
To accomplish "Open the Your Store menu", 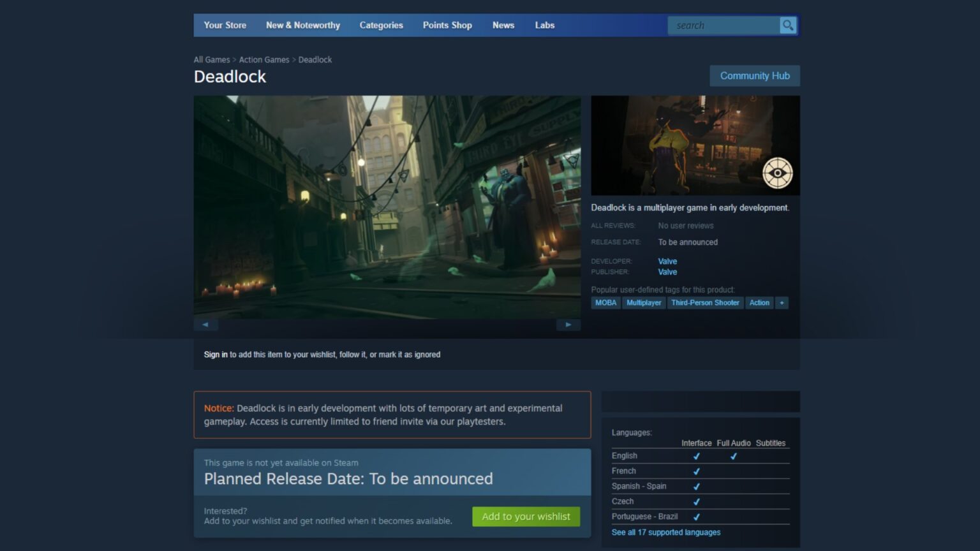I will [225, 26].
